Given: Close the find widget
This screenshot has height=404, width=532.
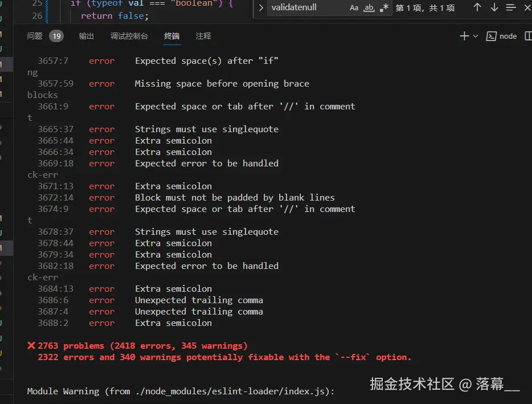Looking at the screenshot, I should click(x=527, y=7).
